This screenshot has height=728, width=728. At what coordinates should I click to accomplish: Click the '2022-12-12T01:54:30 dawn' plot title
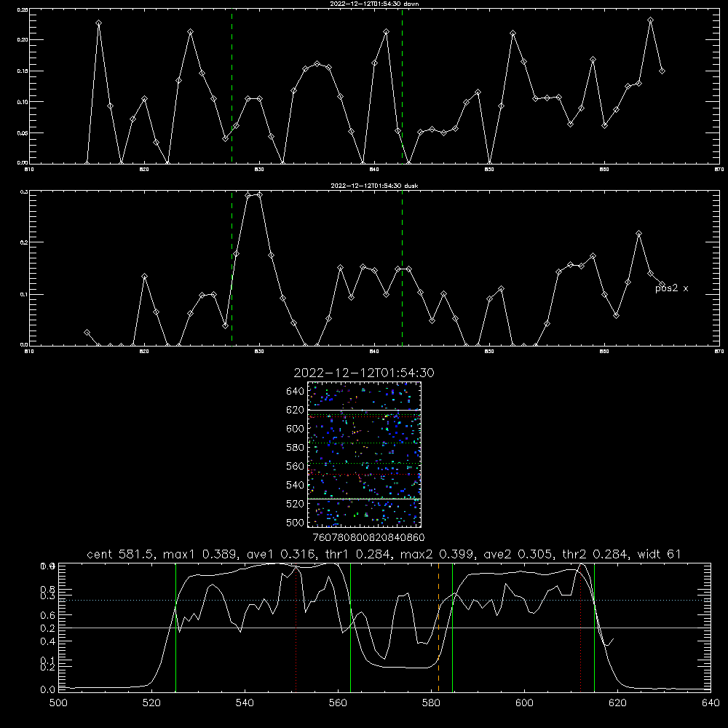click(374, 4)
